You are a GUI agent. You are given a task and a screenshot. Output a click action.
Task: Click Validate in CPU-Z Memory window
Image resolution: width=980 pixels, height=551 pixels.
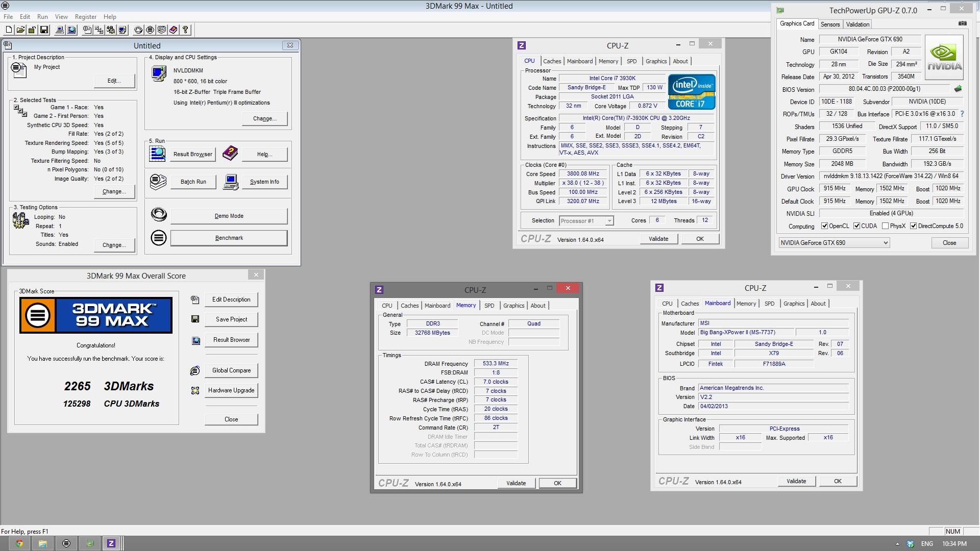pyautogui.click(x=516, y=483)
